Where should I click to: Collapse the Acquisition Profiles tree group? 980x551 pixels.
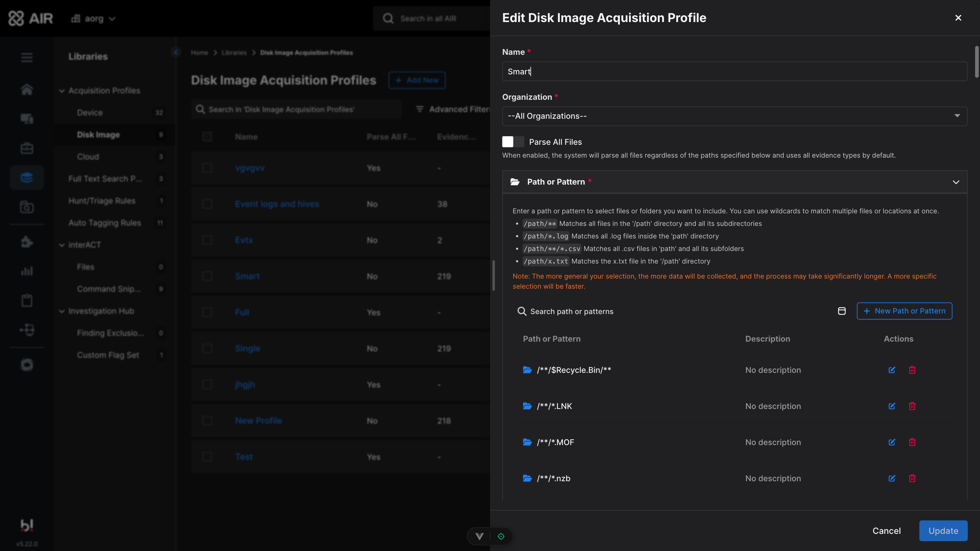(62, 91)
